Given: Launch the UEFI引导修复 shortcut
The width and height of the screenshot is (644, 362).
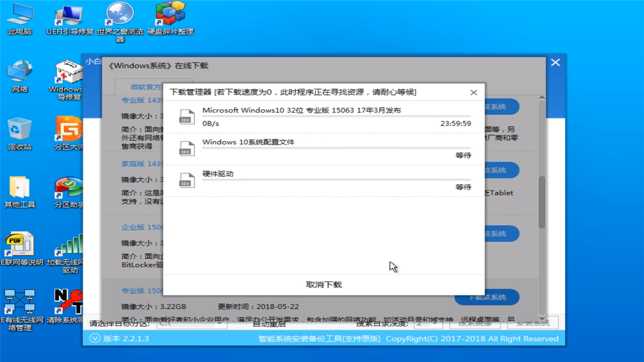Looking at the screenshot, I should click(x=69, y=19).
